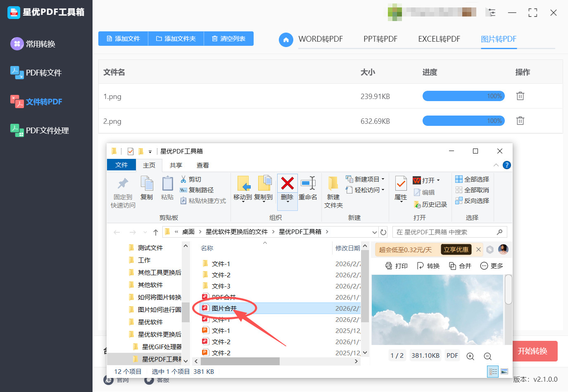
Task: Click 全部取消 in the ribbon
Action: [472, 190]
